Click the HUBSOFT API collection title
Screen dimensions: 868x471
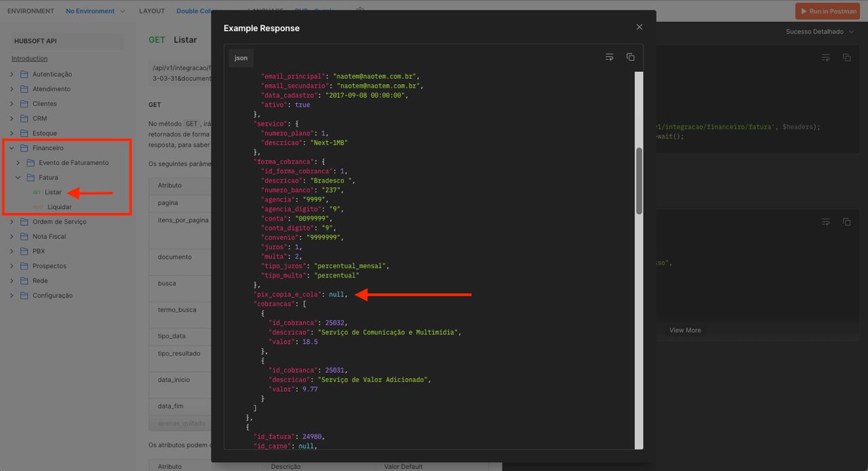pos(35,41)
